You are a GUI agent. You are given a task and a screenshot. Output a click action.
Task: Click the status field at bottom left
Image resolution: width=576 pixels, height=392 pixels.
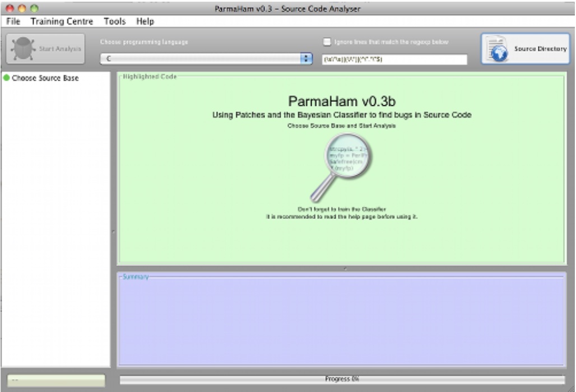[x=55, y=380]
